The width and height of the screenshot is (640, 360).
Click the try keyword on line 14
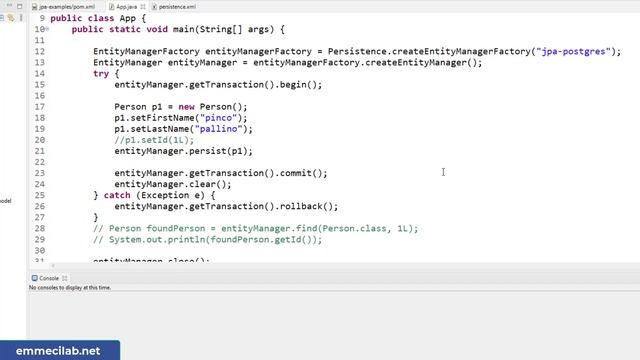[x=101, y=74]
